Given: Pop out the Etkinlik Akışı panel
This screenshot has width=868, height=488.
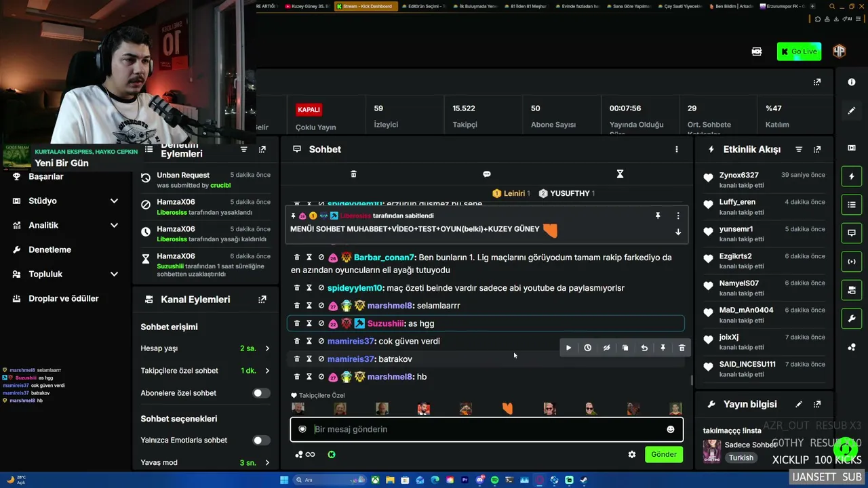Looking at the screenshot, I should click(817, 149).
